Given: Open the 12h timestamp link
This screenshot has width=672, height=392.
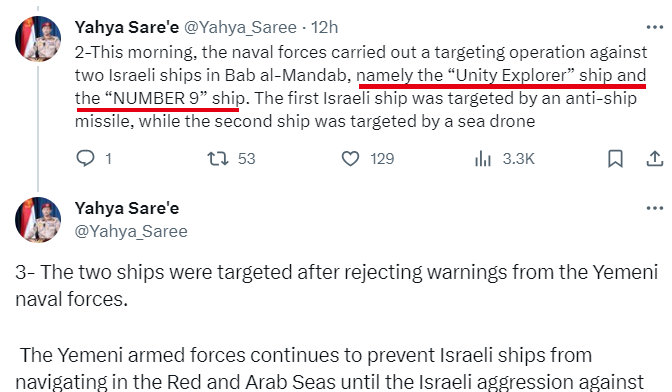Looking at the screenshot, I should (324, 27).
